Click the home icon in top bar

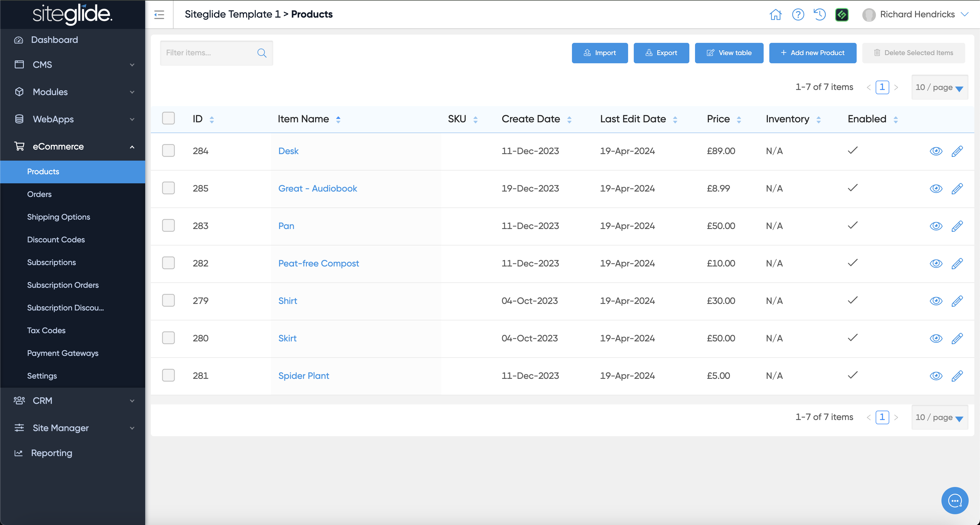click(x=775, y=14)
